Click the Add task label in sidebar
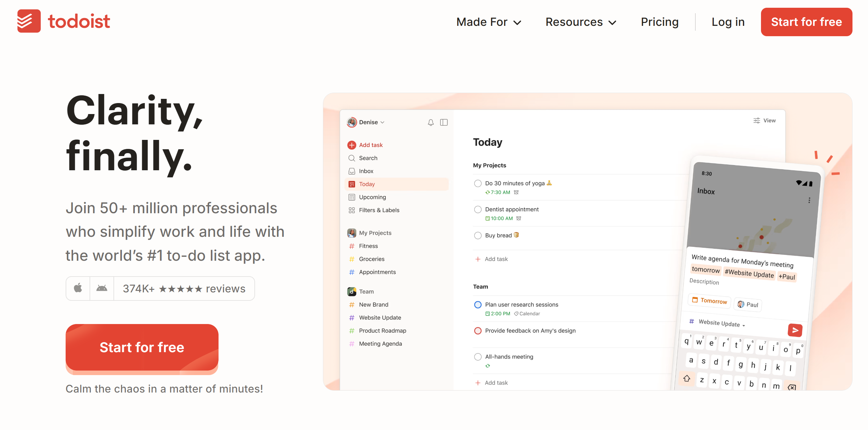Image resolution: width=868 pixels, height=430 pixels. pyautogui.click(x=371, y=145)
